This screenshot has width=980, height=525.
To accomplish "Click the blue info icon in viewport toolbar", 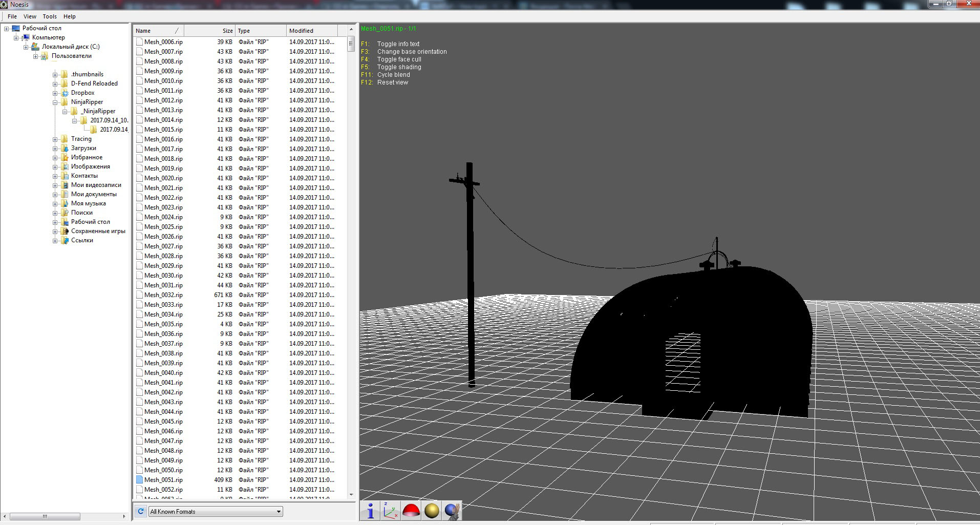I will pos(370,511).
